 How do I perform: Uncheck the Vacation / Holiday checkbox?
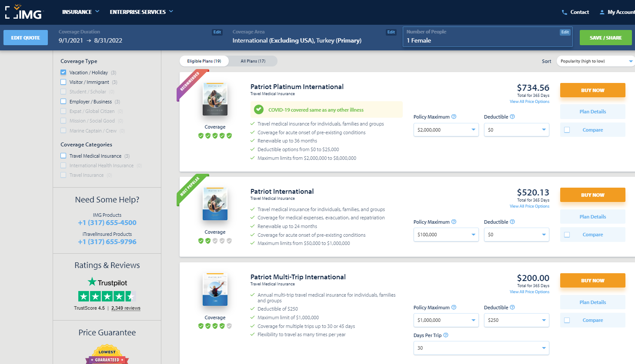tap(63, 73)
